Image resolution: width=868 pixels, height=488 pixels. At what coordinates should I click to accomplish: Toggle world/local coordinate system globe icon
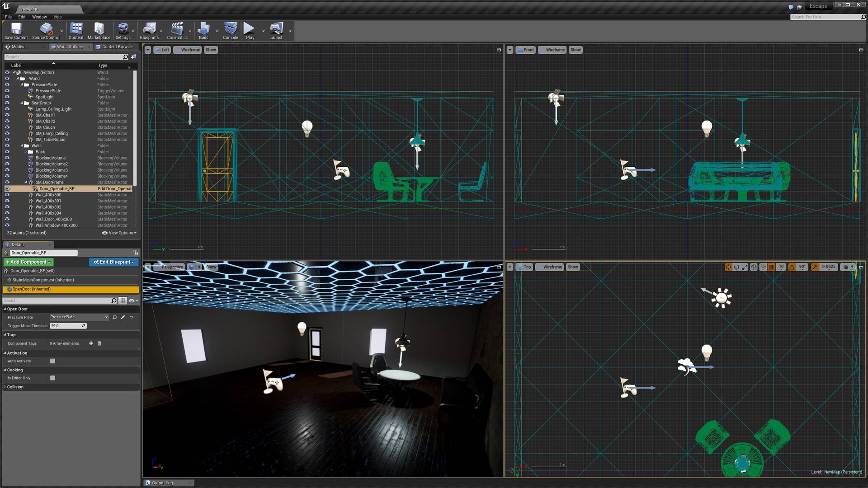tap(754, 267)
